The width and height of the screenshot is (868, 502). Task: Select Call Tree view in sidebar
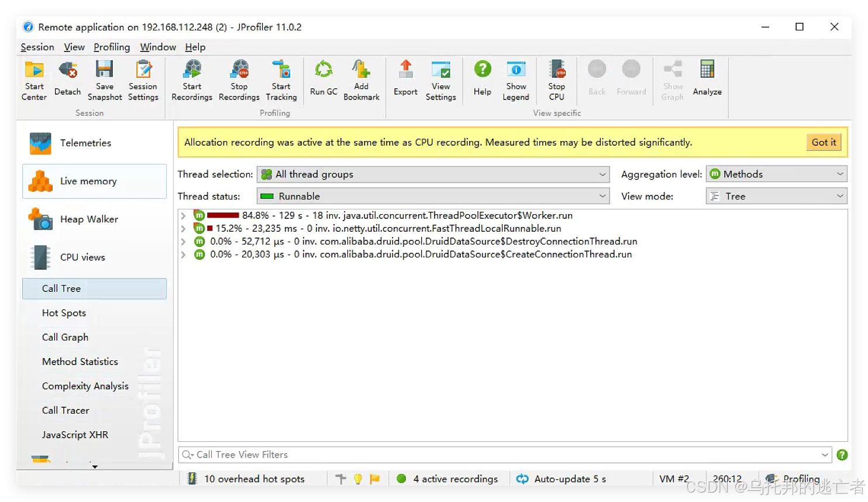(x=95, y=288)
